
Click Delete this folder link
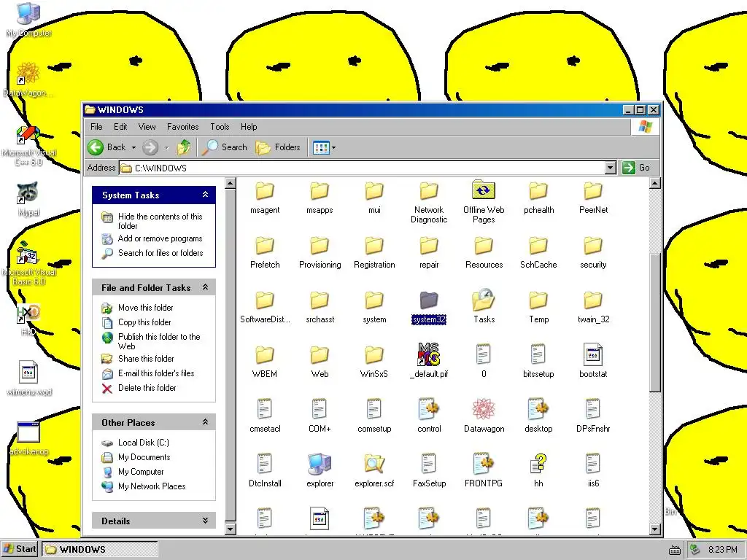147,388
